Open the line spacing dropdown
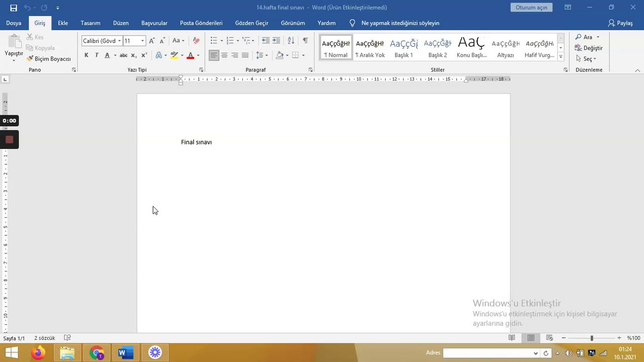The height and width of the screenshot is (362, 644). click(266, 55)
